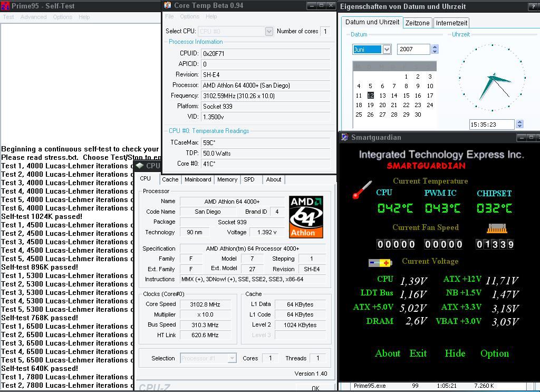Select the CPU tab in CPU-Z
Image resolution: width=540 pixels, height=392 pixels.
click(146, 178)
